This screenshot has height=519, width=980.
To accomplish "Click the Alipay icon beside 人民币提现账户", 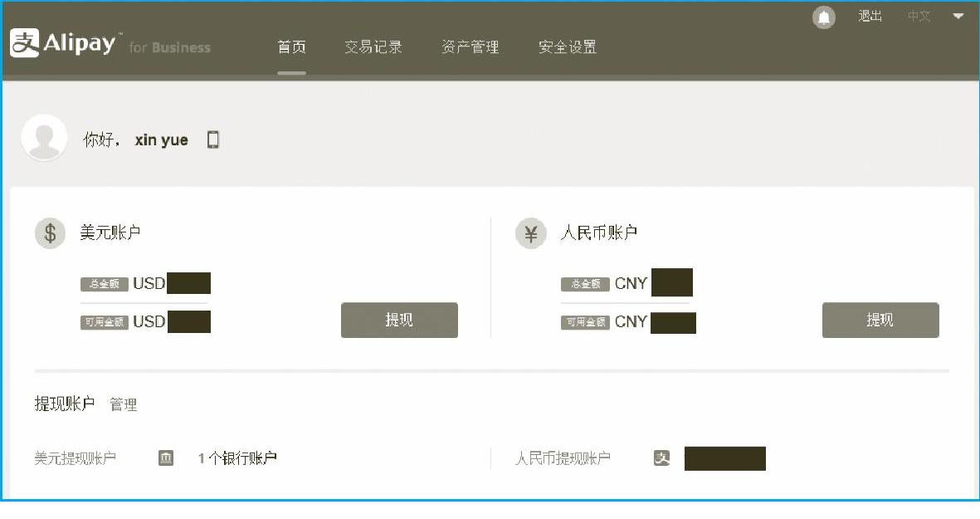I will click(661, 458).
